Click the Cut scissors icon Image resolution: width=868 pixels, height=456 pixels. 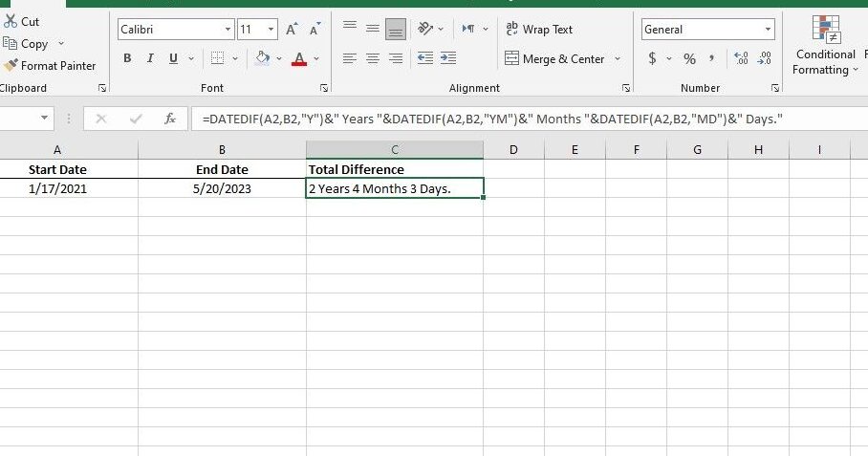pyautogui.click(x=10, y=22)
